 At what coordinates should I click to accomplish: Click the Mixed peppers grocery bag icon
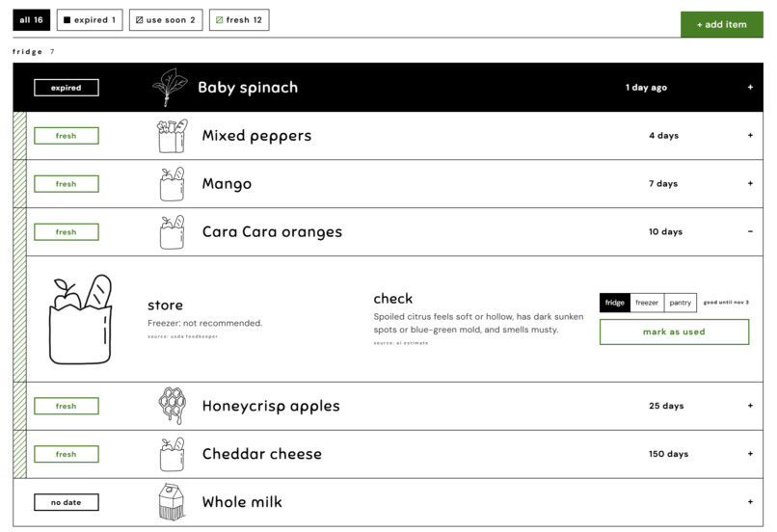(x=172, y=136)
